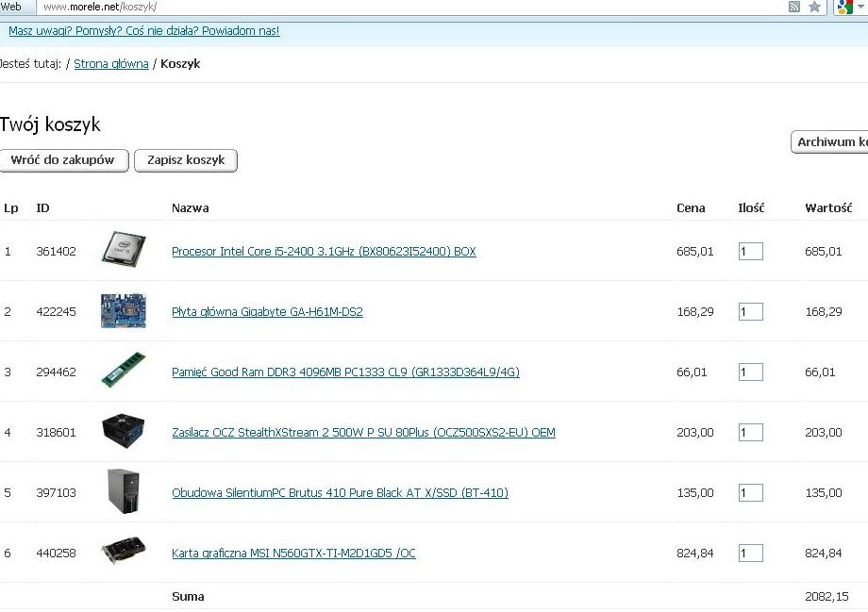This screenshot has width=868, height=612.
Task: Click the ID column header
Action: [x=42, y=208]
